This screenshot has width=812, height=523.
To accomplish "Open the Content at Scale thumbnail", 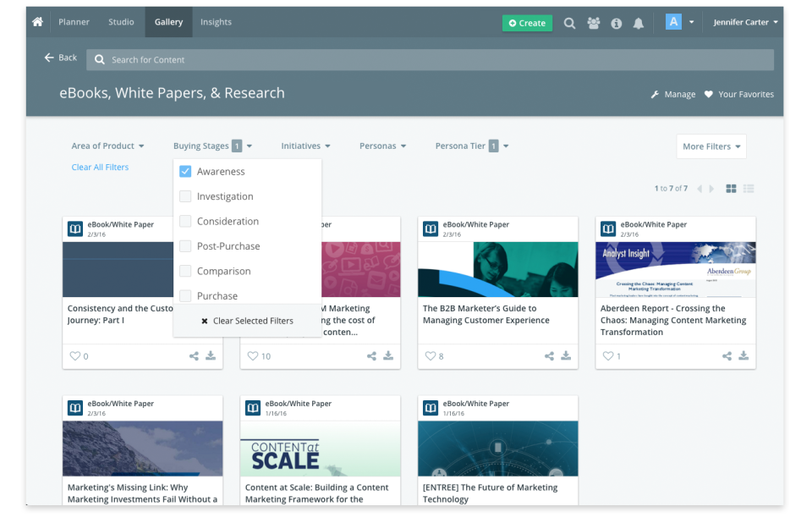I will point(320,449).
